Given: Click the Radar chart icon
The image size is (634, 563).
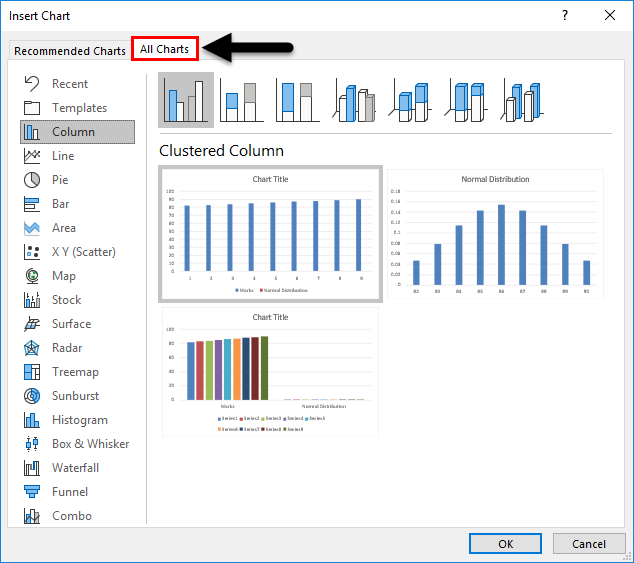Looking at the screenshot, I should coord(32,348).
